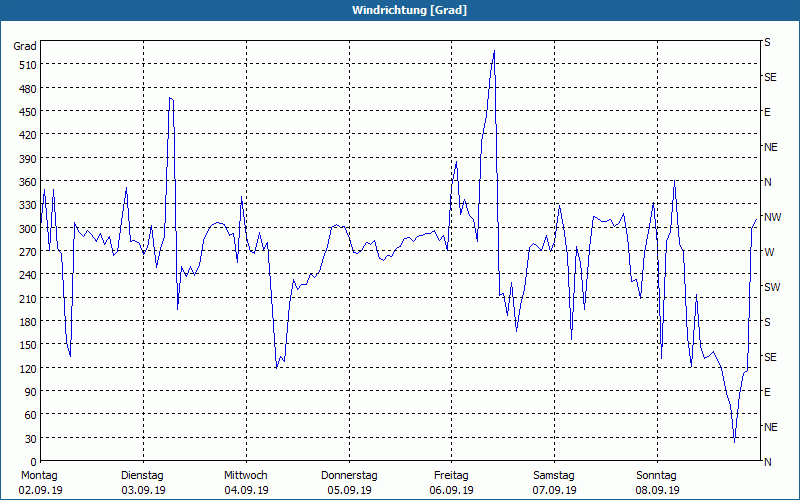Click the 480 degree axis value
Screen dimensions: 800x500
(x=28, y=89)
